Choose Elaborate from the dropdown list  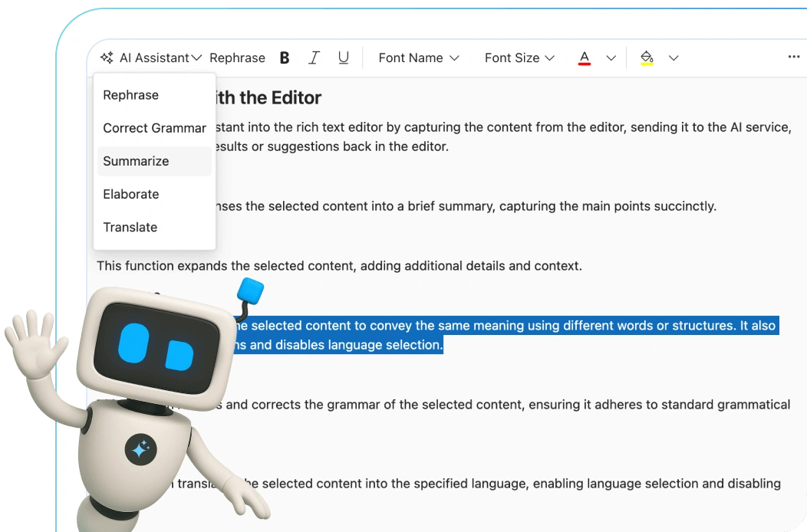130,194
